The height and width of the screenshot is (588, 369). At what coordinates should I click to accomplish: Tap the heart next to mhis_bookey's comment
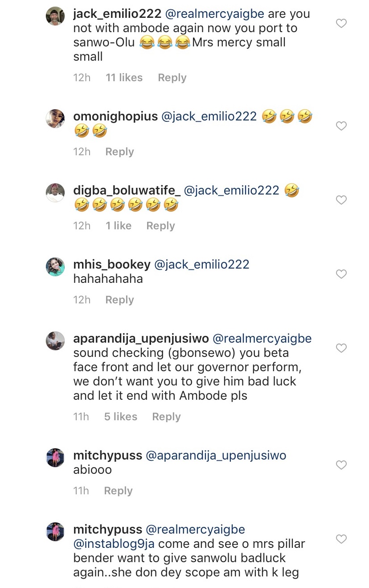[341, 274]
